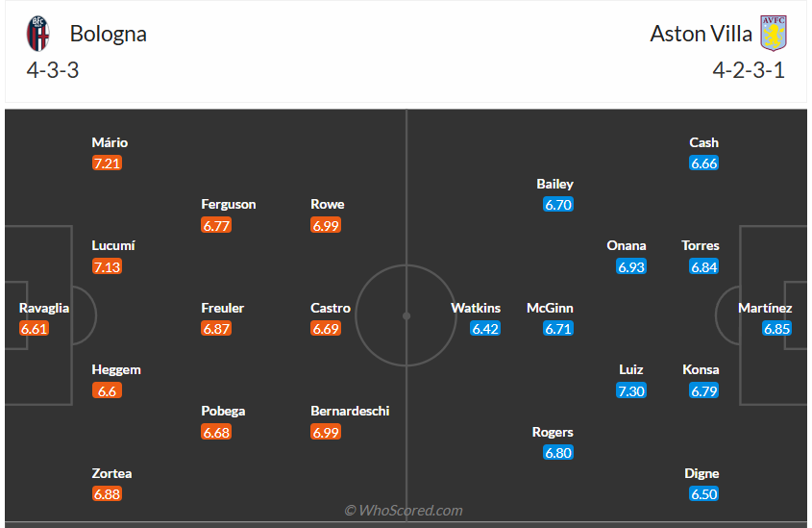
Task: Click the Bologna 4-3-3 formation text
Action: [x=53, y=70]
